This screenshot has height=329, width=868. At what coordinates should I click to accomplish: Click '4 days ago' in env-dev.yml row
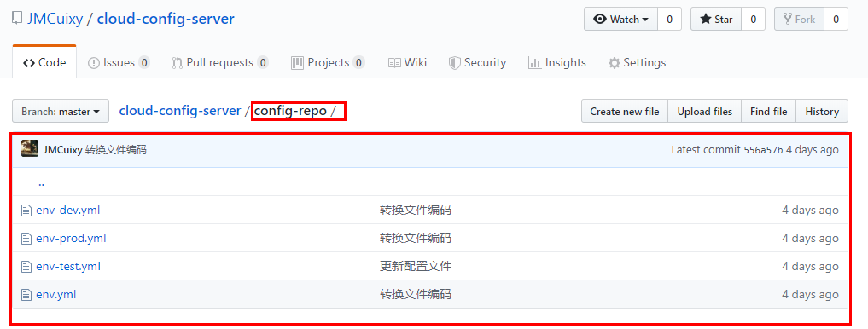pyautogui.click(x=811, y=211)
